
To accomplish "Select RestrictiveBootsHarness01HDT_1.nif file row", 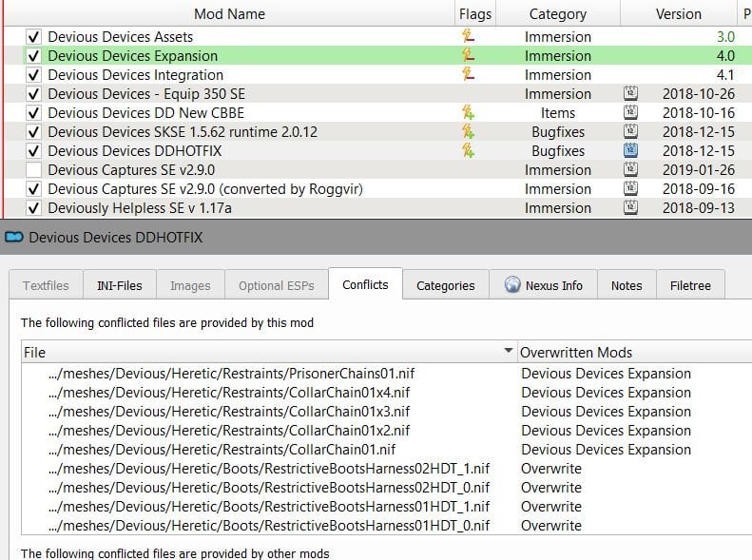I will click(268, 507).
